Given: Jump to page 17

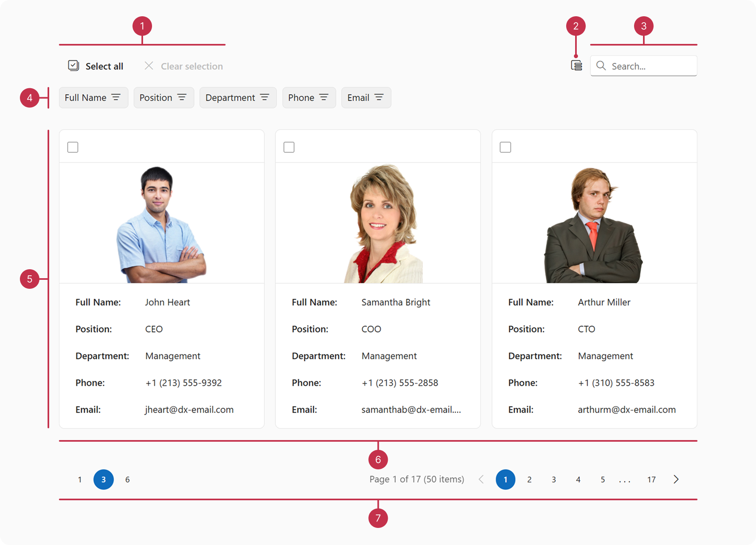Looking at the screenshot, I should [651, 479].
